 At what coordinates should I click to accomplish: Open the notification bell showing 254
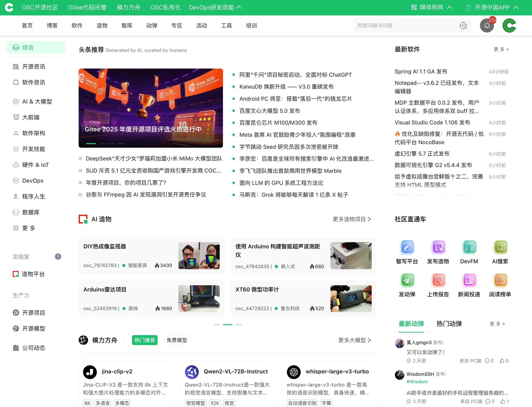(487, 25)
